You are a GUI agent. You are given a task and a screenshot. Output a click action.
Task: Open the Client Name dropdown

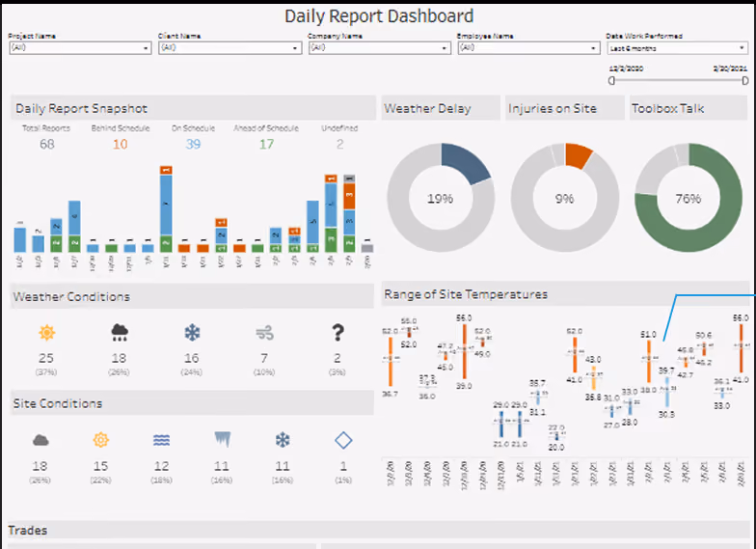229,48
